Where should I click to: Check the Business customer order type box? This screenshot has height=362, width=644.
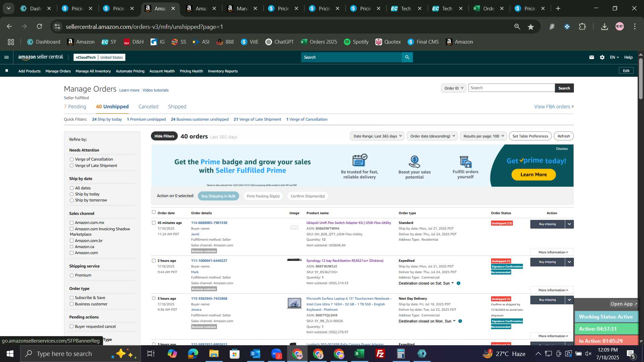click(x=71, y=304)
